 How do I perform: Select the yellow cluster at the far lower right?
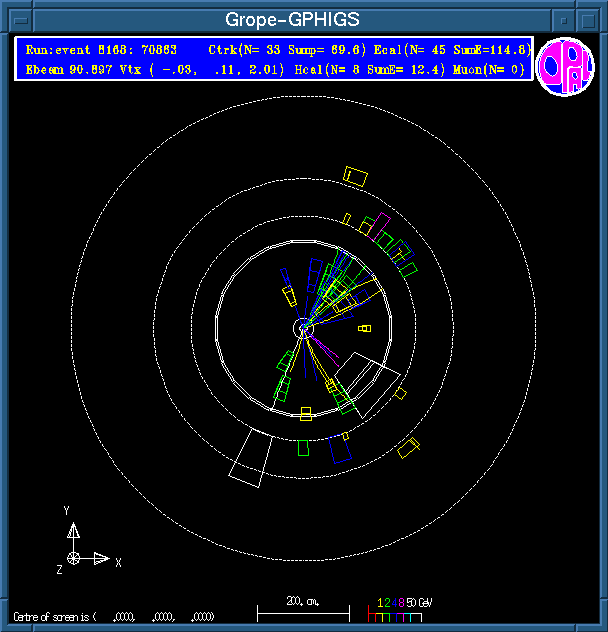pos(408,448)
